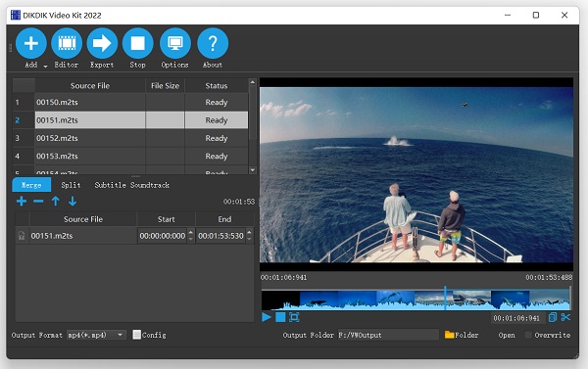Screen dimensions: 588x369
Task: Click the File Size column header
Action: pyautogui.click(x=165, y=86)
